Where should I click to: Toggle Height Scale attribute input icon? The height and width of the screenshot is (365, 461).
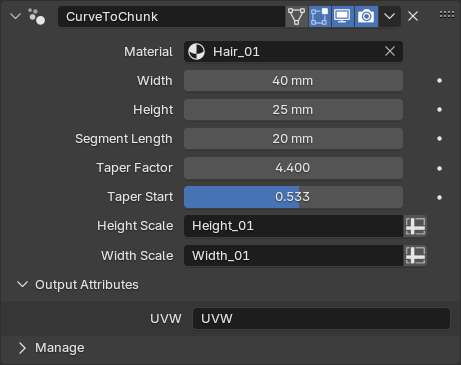pyautogui.click(x=415, y=226)
